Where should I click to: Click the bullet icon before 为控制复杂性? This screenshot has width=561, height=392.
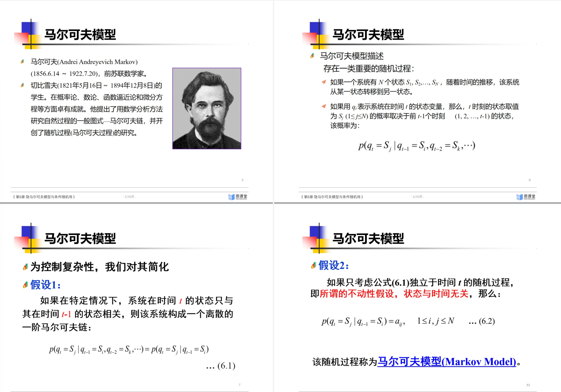[25, 267]
